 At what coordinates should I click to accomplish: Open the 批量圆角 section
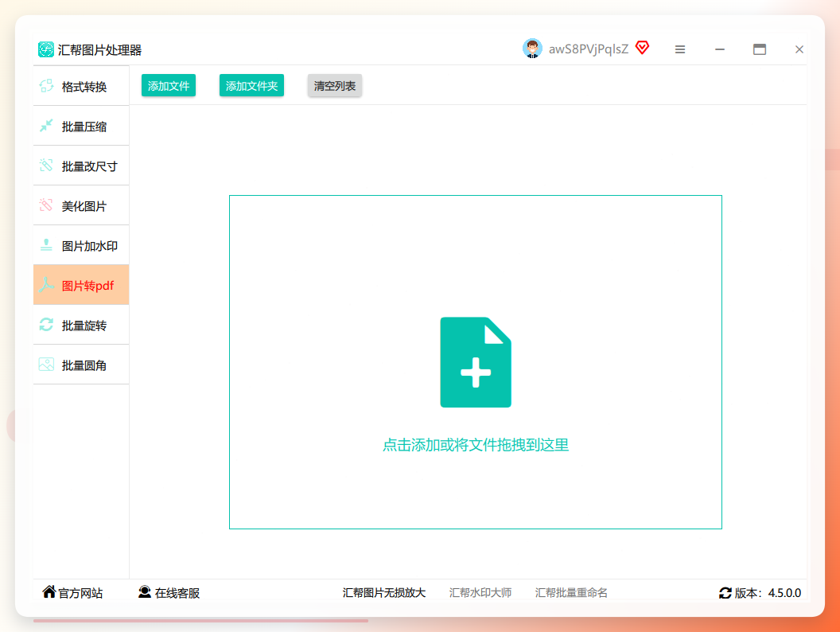tap(81, 365)
